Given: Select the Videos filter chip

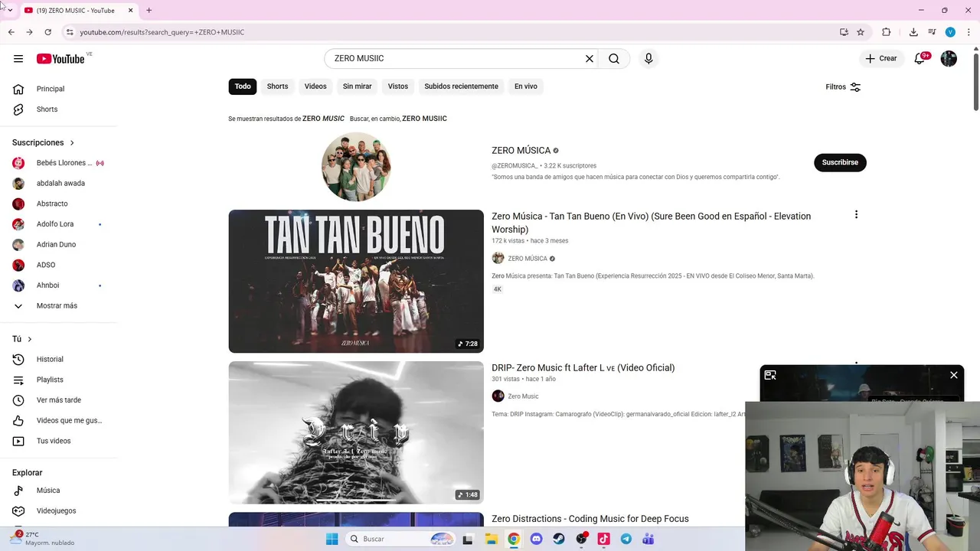Looking at the screenshot, I should pyautogui.click(x=315, y=86).
